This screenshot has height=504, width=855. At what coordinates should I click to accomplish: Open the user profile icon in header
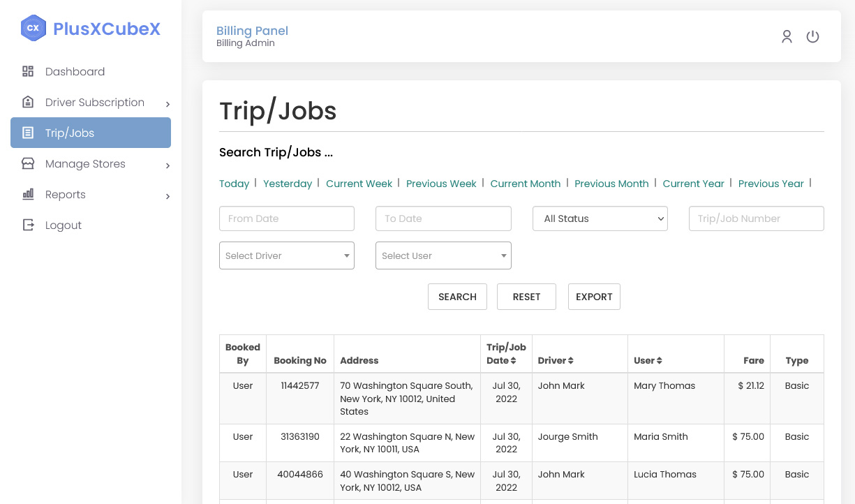pyautogui.click(x=787, y=36)
